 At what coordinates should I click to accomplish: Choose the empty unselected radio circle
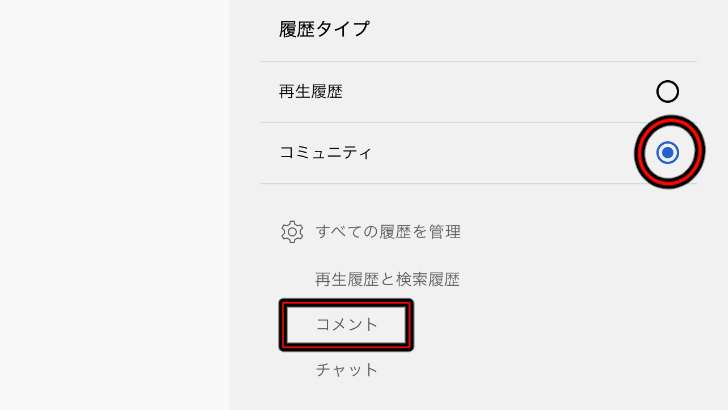coord(667,91)
